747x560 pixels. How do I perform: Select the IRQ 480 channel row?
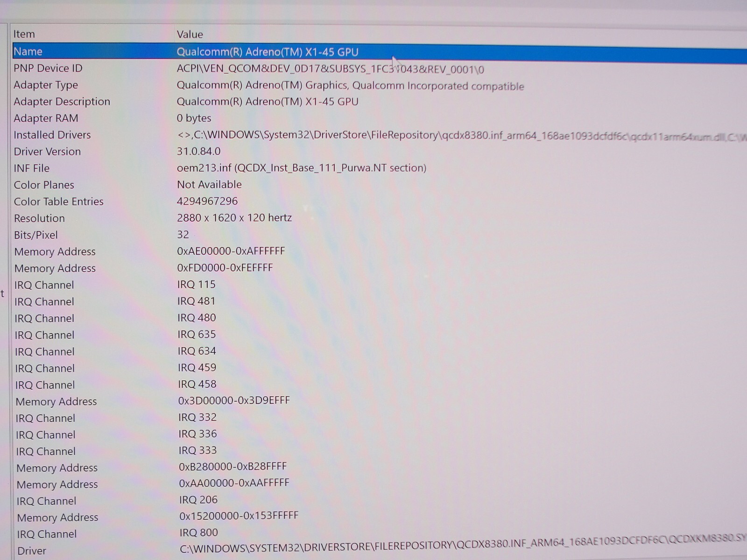[x=379, y=318]
